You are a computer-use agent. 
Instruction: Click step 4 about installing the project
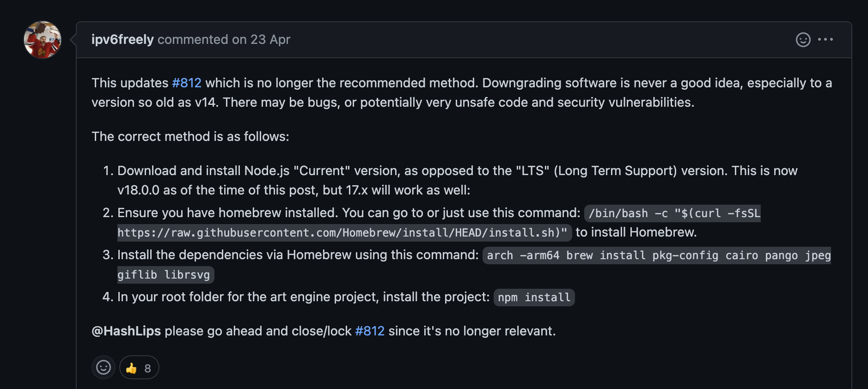[300, 297]
